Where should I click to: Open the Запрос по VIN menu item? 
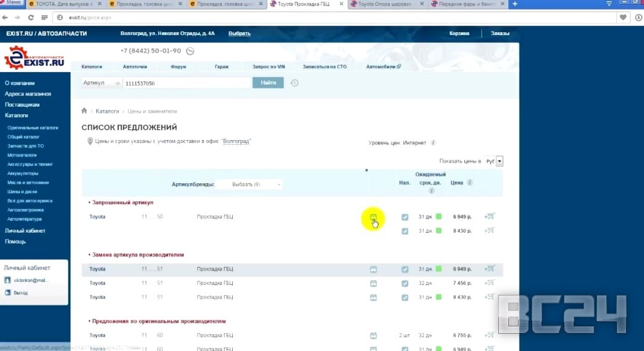pos(269,67)
